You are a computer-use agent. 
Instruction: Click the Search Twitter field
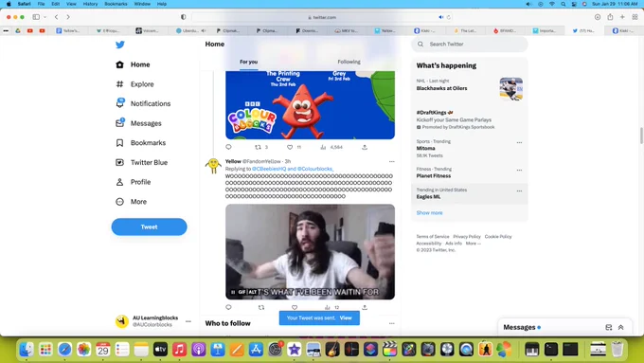point(470,44)
